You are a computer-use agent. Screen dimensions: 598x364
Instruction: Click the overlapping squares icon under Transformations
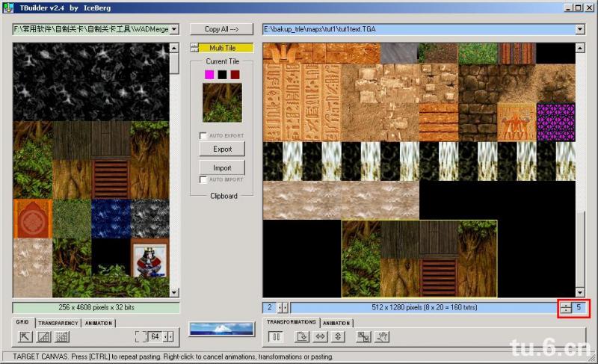[364, 337]
